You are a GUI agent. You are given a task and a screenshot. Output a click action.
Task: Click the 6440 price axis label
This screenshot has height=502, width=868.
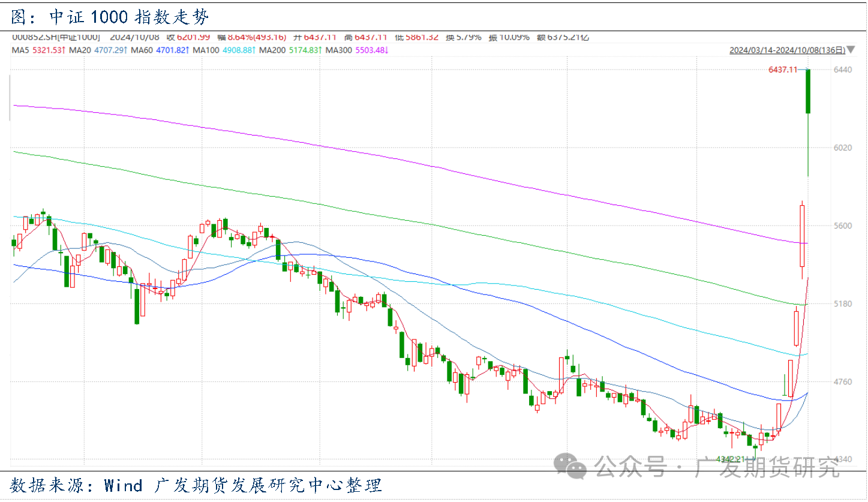point(843,70)
